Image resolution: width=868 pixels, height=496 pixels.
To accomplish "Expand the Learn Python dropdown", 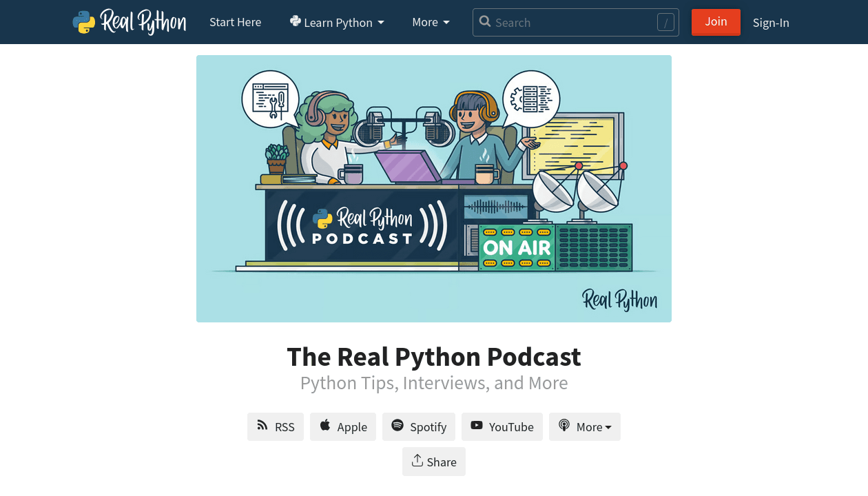I will [x=337, y=22].
